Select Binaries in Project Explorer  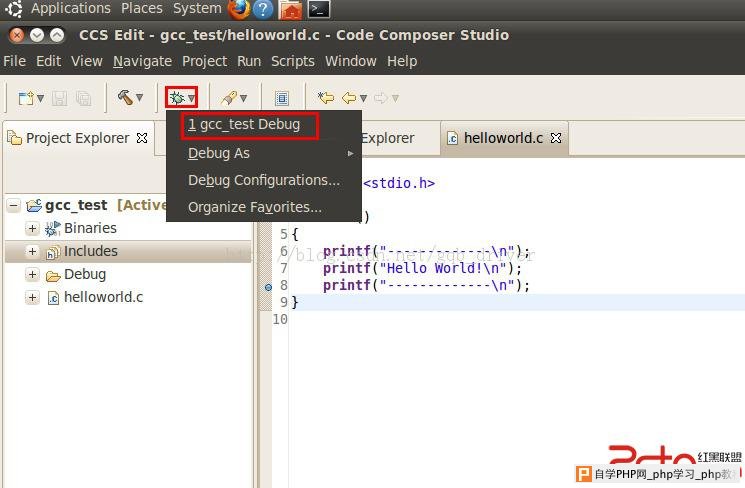coord(90,228)
